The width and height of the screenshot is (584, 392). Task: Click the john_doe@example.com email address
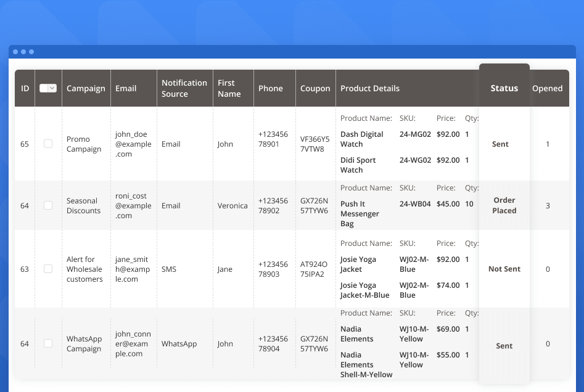133,144
